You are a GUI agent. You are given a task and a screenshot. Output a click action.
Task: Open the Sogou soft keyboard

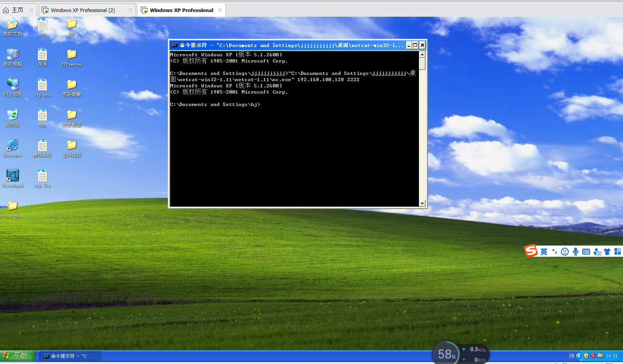click(586, 252)
